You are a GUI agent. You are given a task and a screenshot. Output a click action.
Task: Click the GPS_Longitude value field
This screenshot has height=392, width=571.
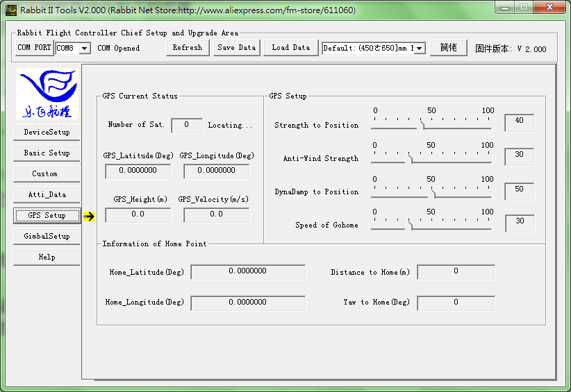click(x=217, y=171)
